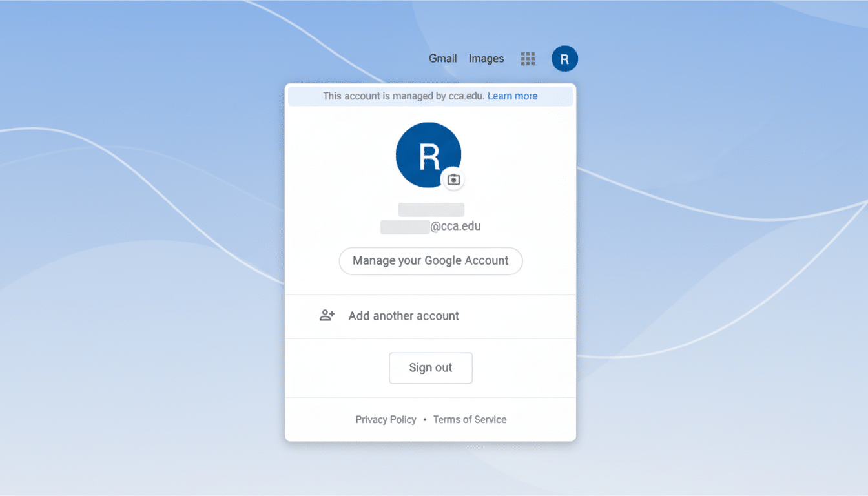
Task: Click the masked cca.edu email address
Action: pyautogui.click(x=430, y=226)
